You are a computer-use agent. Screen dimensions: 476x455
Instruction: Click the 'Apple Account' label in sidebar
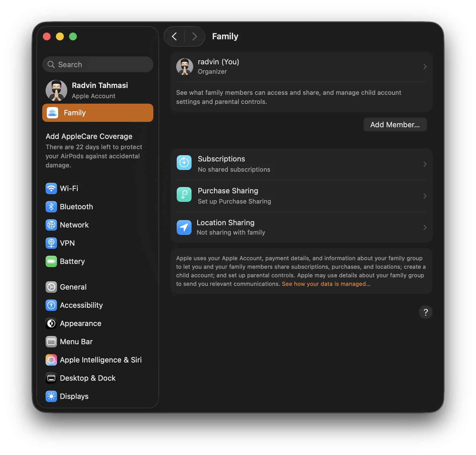[x=93, y=96]
